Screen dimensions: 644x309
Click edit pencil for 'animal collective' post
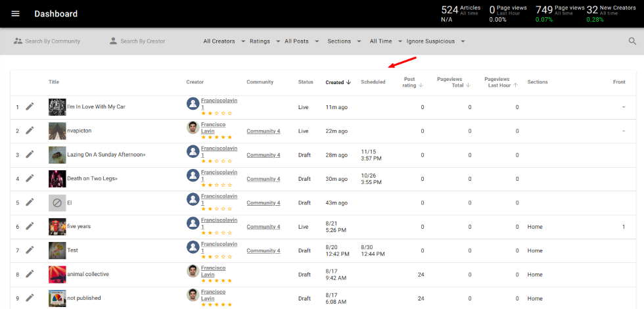30,274
